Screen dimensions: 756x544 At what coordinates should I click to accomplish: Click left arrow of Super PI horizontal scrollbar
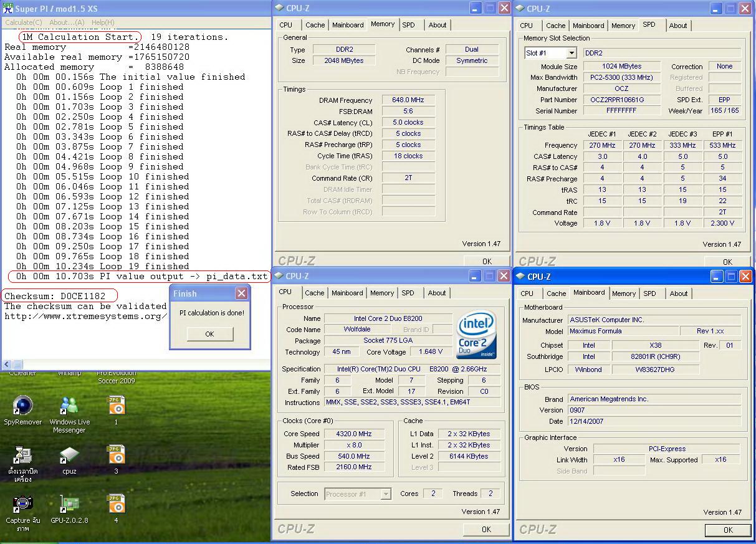[x=7, y=365]
